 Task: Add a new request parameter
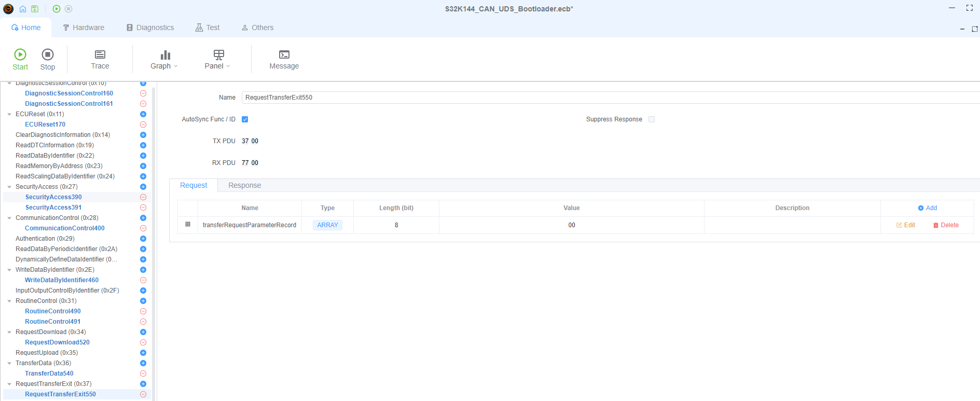[928, 208]
